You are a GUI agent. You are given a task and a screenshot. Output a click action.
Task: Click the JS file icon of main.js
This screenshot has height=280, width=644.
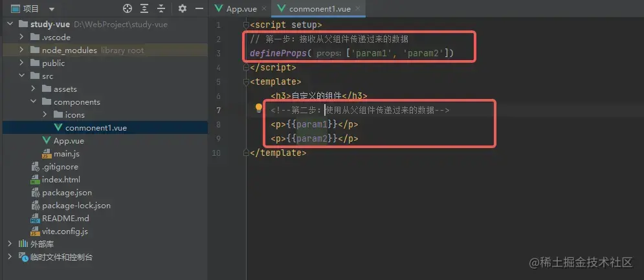point(47,154)
